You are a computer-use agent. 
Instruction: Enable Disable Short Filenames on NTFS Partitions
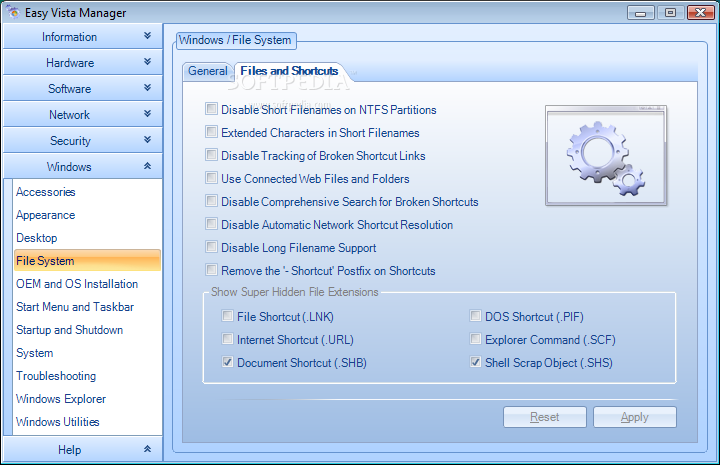211,109
